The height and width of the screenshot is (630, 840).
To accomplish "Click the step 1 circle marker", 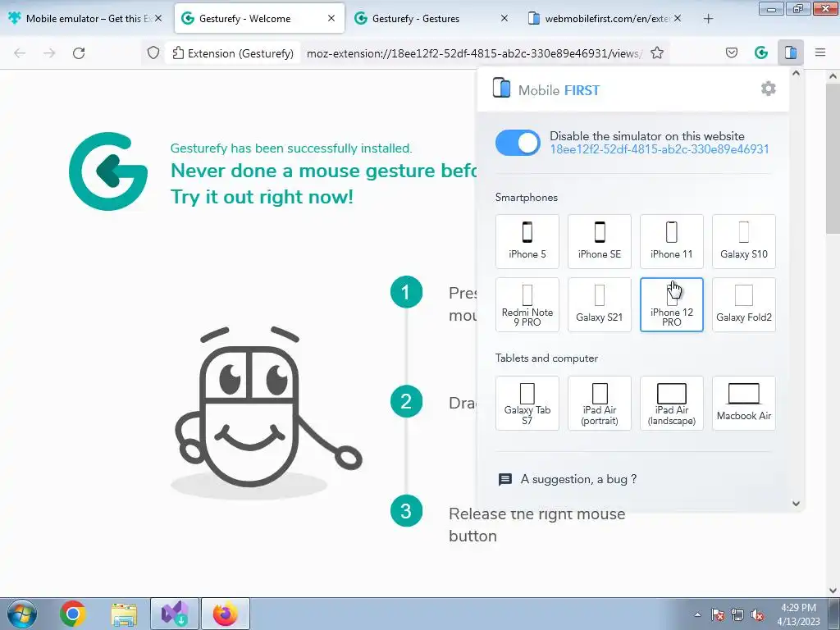I will tap(406, 292).
